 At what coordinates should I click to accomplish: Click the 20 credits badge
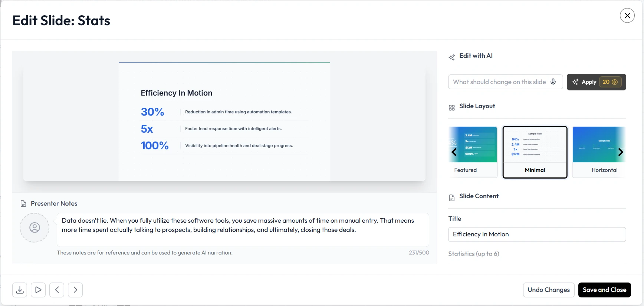pos(610,82)
